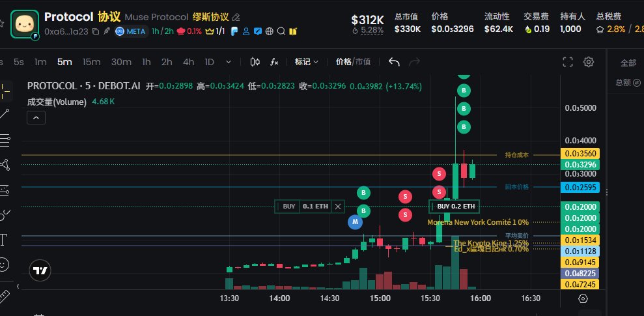Image resolution: width=644 pixels, height=316 pixels.
Task: Expand more timeframes dropdown after 1D
Action: [229, 62]
